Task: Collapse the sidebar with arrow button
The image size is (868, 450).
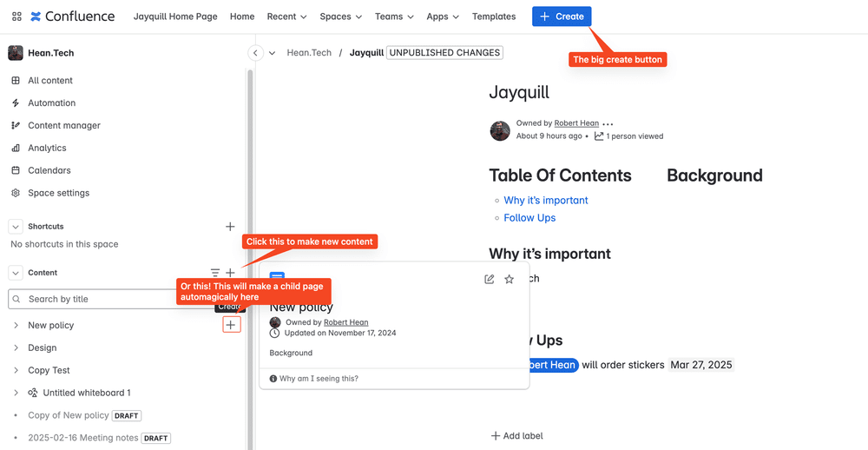Action: (255, 53)
